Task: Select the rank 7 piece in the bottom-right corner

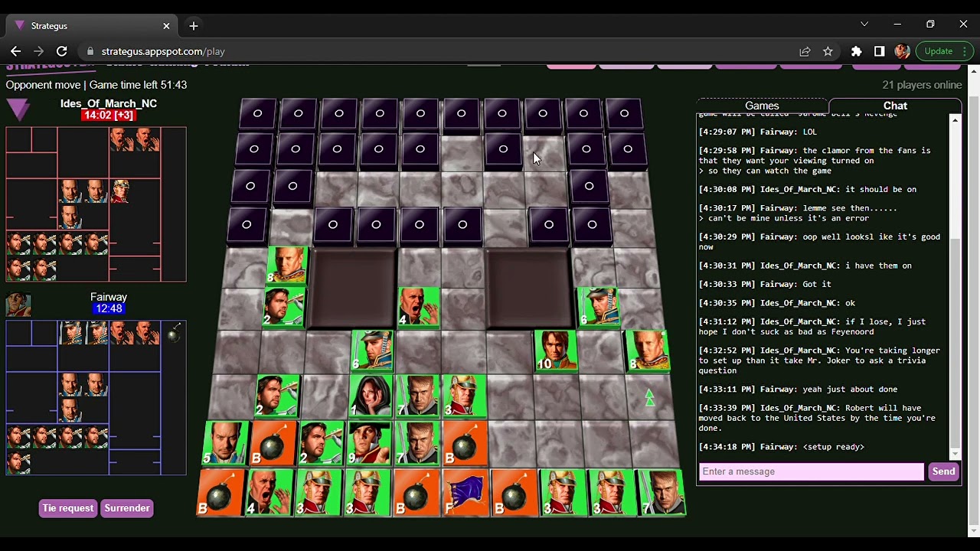Action: point(661,492)
